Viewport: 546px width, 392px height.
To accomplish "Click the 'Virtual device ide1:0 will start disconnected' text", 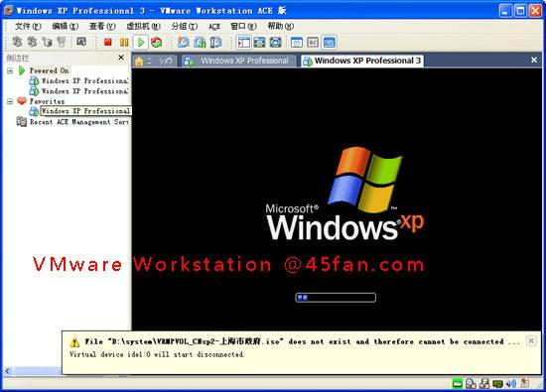I will [x=157, y=354].
